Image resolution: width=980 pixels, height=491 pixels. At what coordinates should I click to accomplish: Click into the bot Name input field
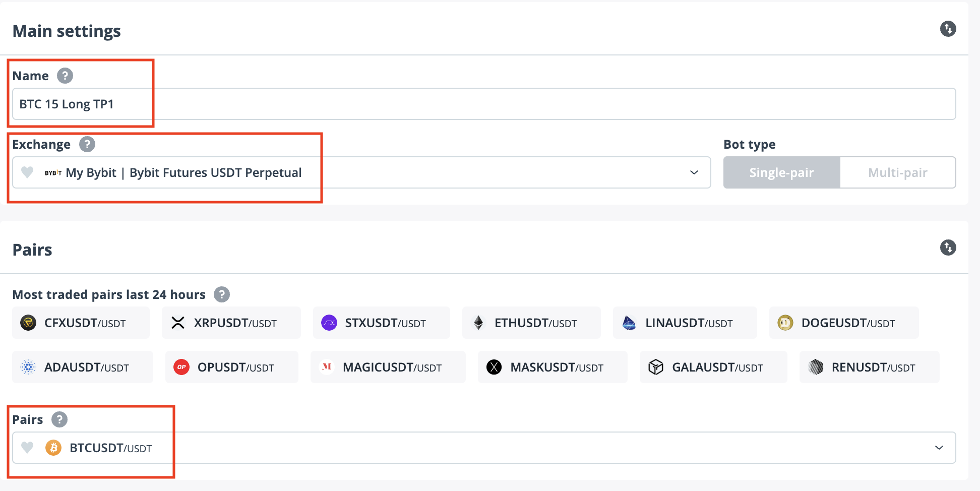tap(484, 104)
